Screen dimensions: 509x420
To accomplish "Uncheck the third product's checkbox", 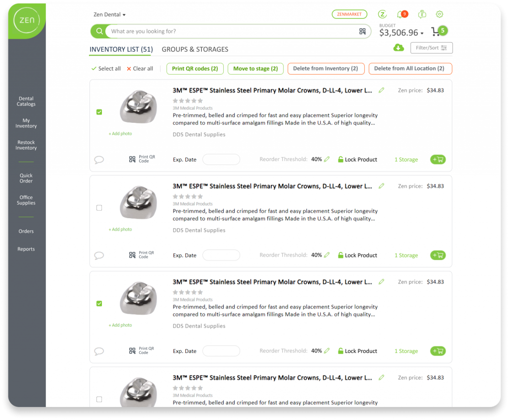I will point(99,303).
